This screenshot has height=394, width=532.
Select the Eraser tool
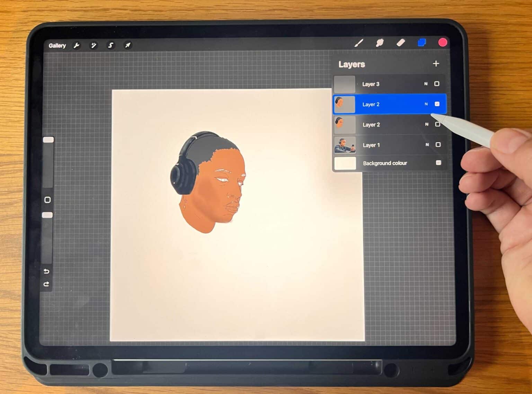pyautogui.click(x=401, y=42)
